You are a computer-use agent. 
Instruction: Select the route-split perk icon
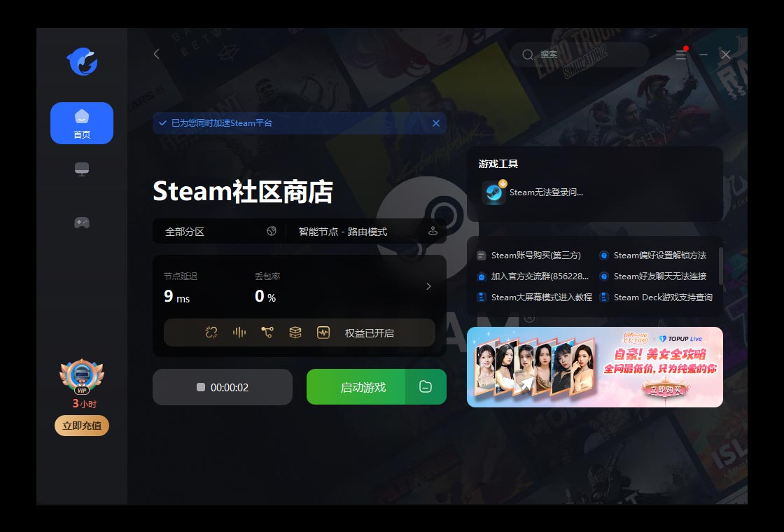[x=268, y=332]
